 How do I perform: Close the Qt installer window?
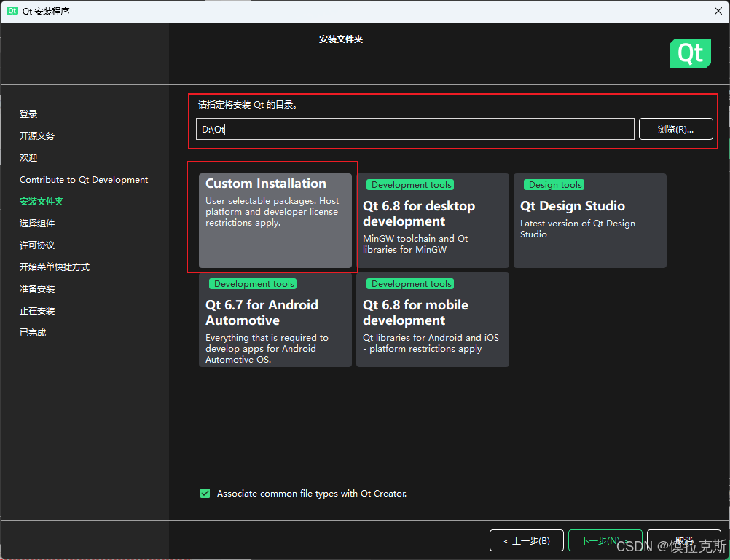point(718,11)
